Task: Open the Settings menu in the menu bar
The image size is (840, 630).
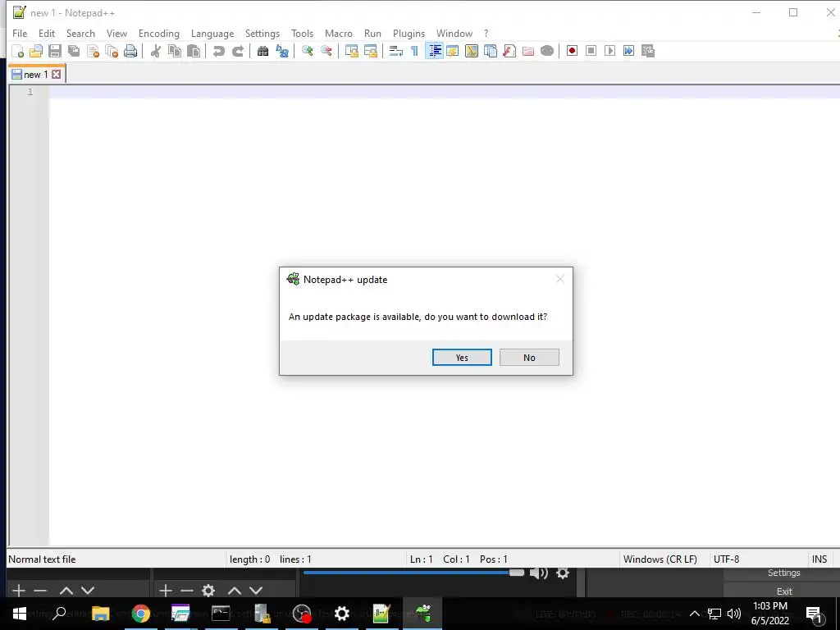Action: [262, 33]
